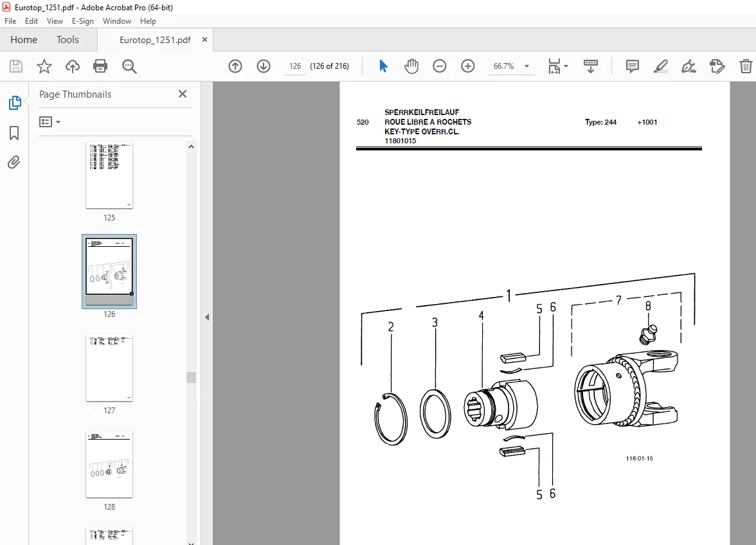Click the (126 of 216) page count text

[329, 66]
